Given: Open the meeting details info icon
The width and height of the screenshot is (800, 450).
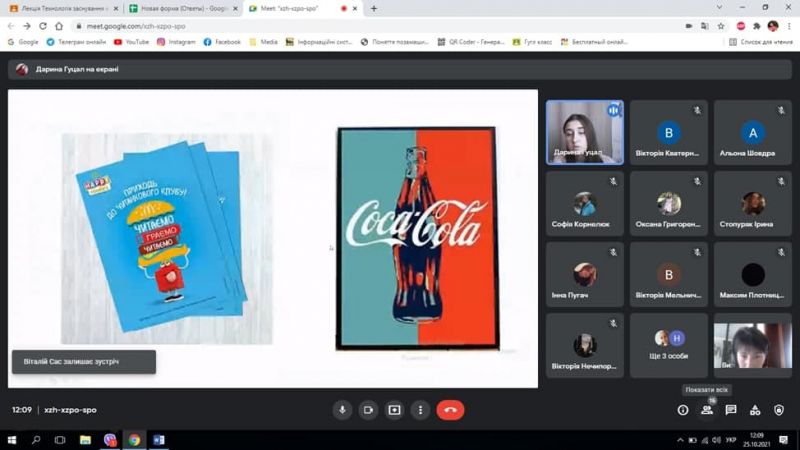Looking at the screenshot, I should 683,410.
